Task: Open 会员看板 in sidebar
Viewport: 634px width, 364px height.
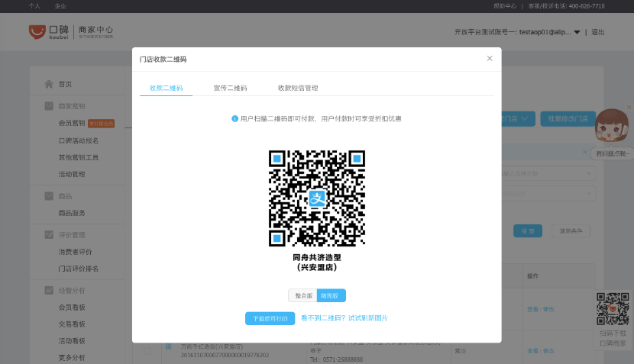Action: (x=72, y=308)
